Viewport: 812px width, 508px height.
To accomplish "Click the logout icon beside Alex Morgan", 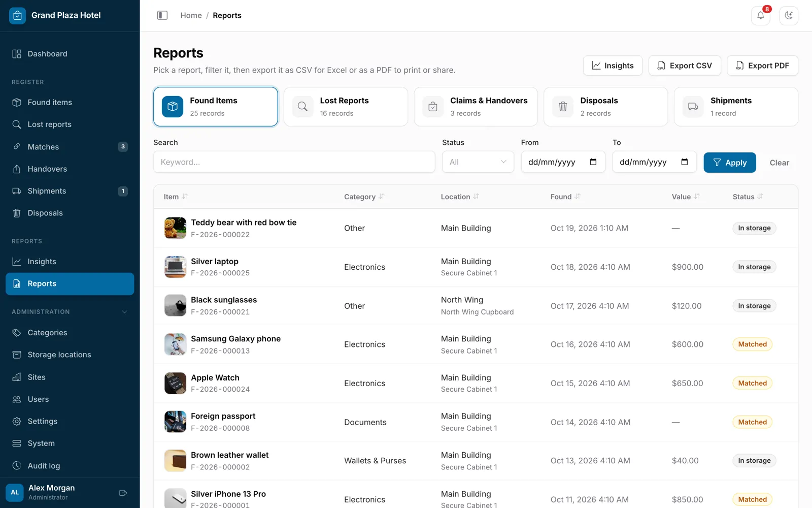I will [123, 493].
